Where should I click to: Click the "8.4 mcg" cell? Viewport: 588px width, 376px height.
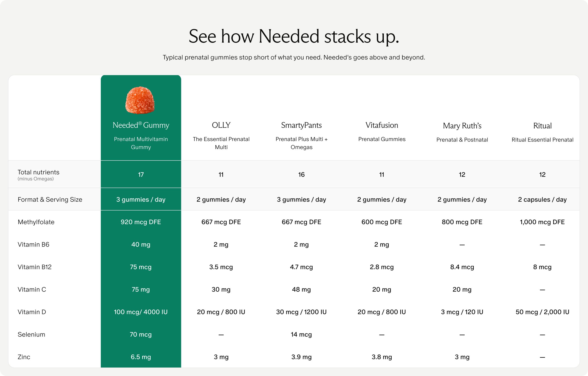click(462, 267)
